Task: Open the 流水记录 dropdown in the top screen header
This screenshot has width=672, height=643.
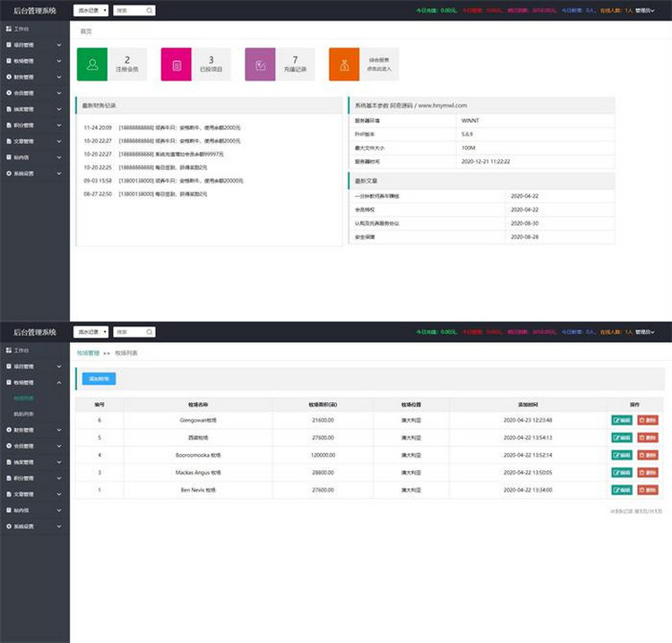Action: pyautogui.click(x=90, y=10)
